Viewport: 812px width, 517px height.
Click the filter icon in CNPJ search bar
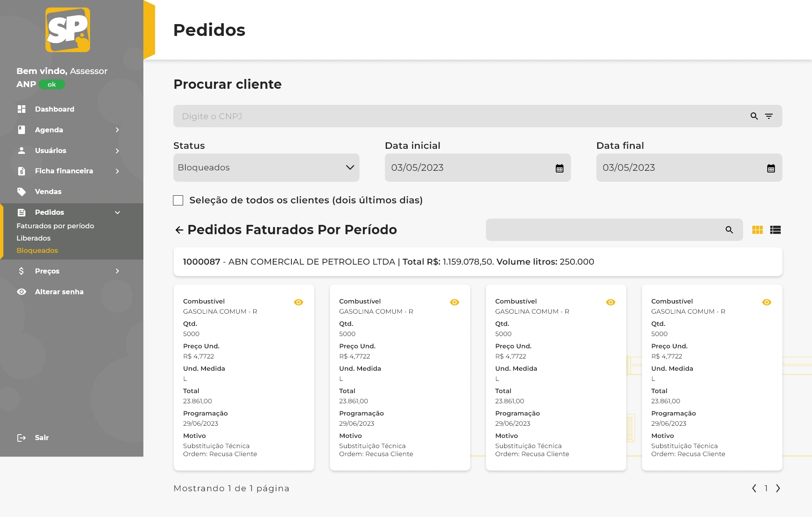tap(769, 116)
